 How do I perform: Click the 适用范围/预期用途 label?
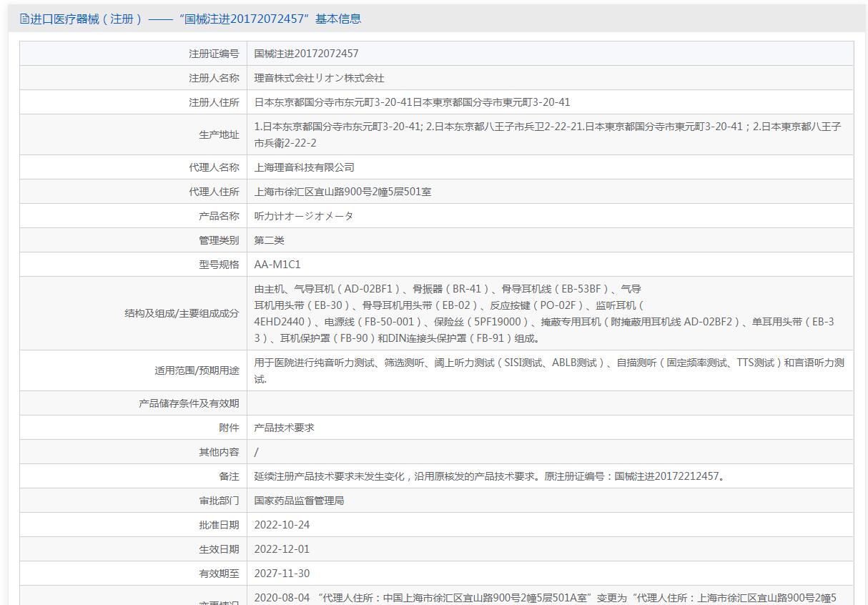197,370
